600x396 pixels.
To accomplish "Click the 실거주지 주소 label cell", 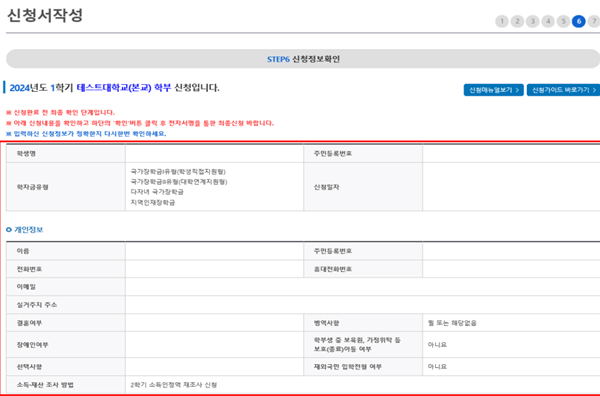I will [66, 305].
